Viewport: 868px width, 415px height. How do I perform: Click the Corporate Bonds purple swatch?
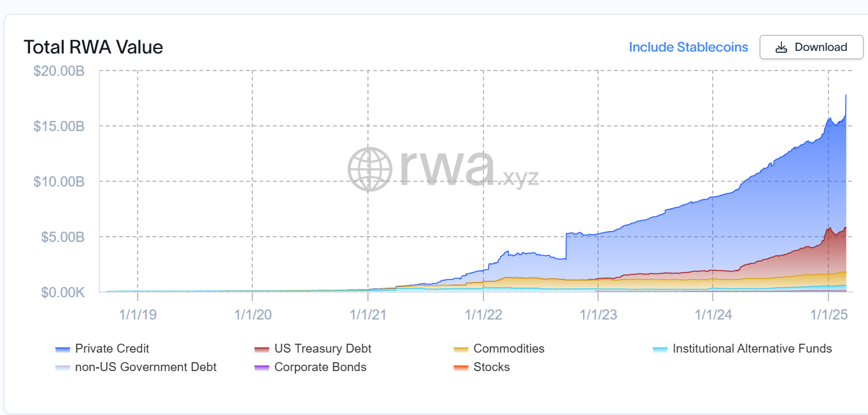262,367
